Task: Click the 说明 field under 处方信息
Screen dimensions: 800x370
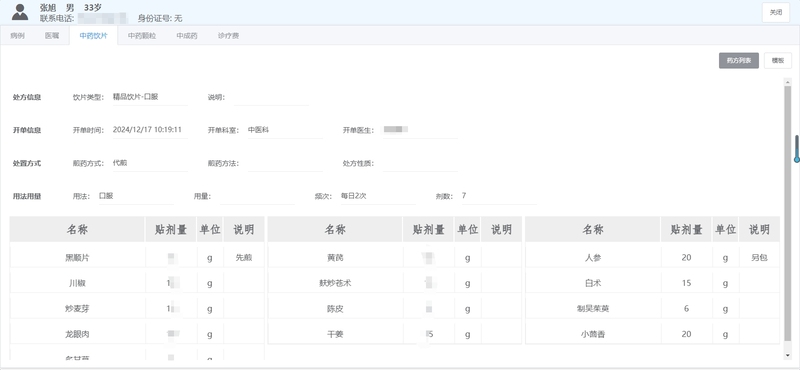Action: 271,97
